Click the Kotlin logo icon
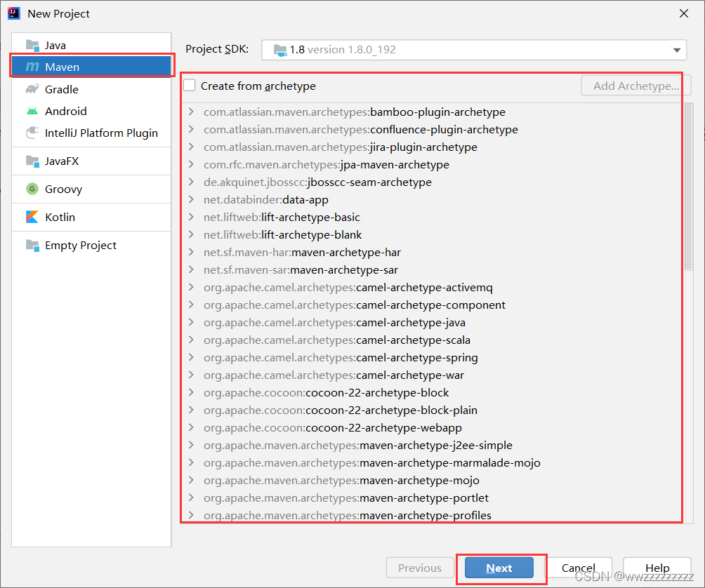Viewport: 705px width, 588px height. coord(32,217)
